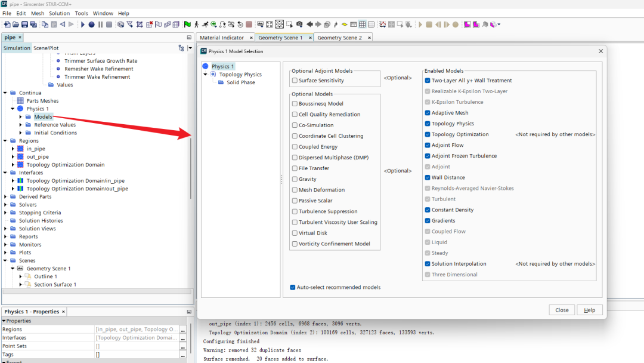
Task: Click the XY plot create icon
Action: tap(382, 24)
